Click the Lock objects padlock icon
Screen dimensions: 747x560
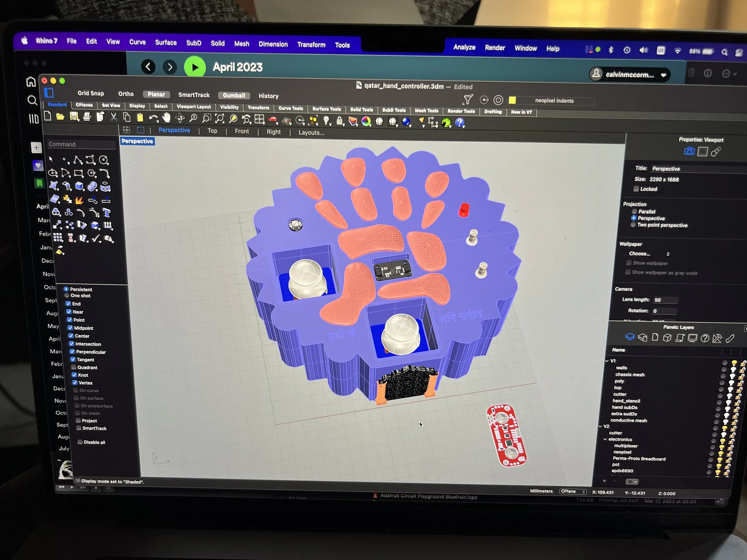coord(339,121)
